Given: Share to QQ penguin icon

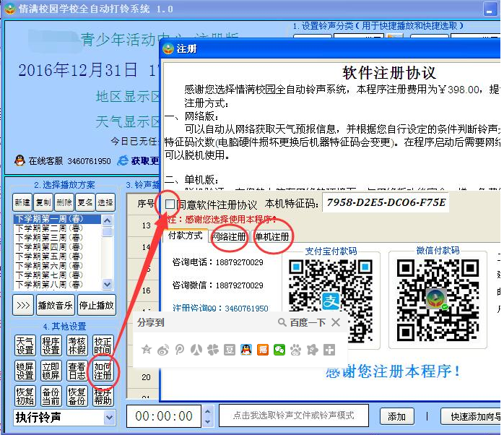Looking at the screenshot, I should pyautogui.click(x=246, y=350).
